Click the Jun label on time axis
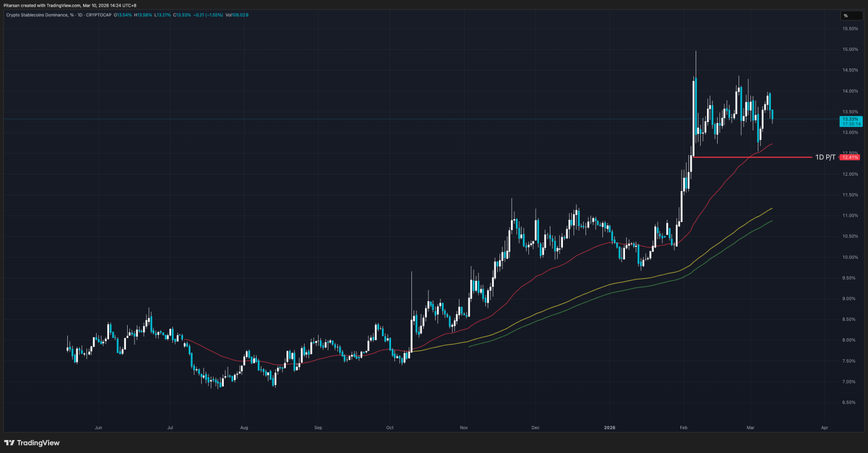The width and height of the screenshot is (868, 453). 98,428
